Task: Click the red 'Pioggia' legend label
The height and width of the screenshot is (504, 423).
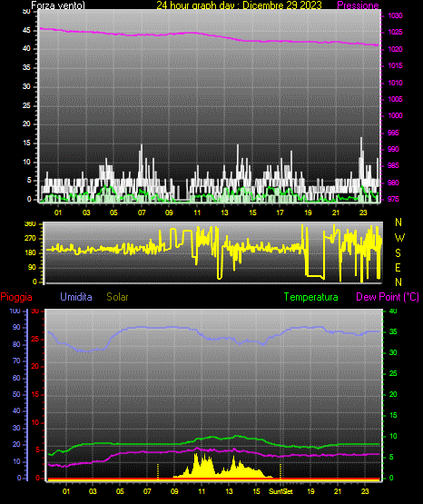Action: [x=16, y=297]
